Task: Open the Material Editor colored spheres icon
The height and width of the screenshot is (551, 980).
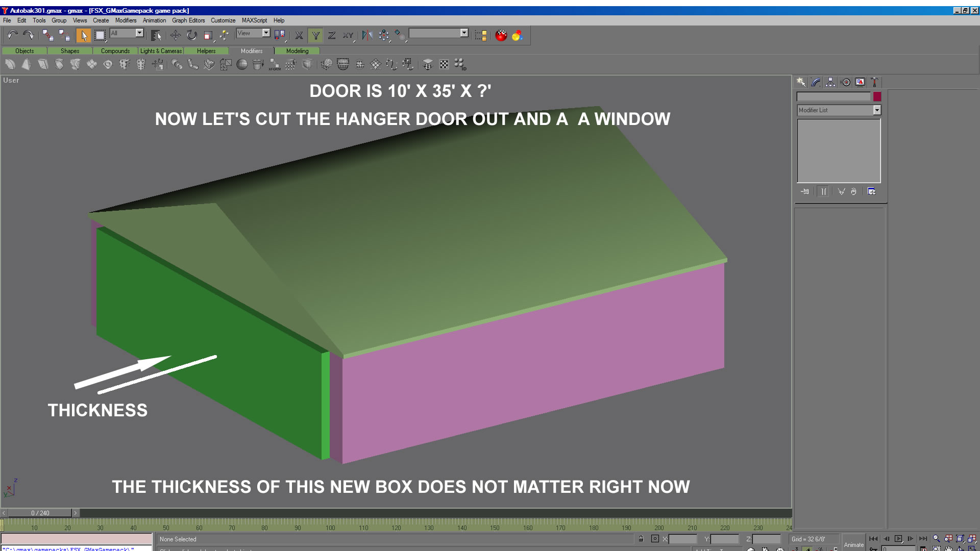Action: click(x=517, y=35)
